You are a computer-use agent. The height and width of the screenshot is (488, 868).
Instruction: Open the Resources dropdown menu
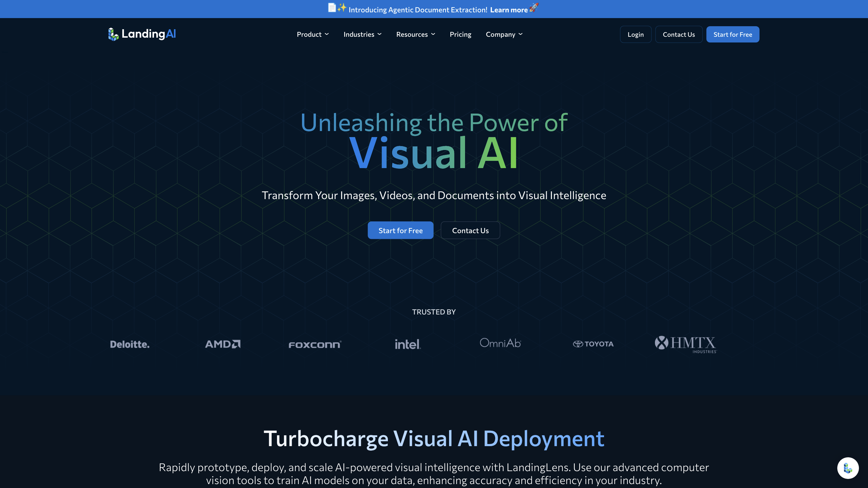416,34
